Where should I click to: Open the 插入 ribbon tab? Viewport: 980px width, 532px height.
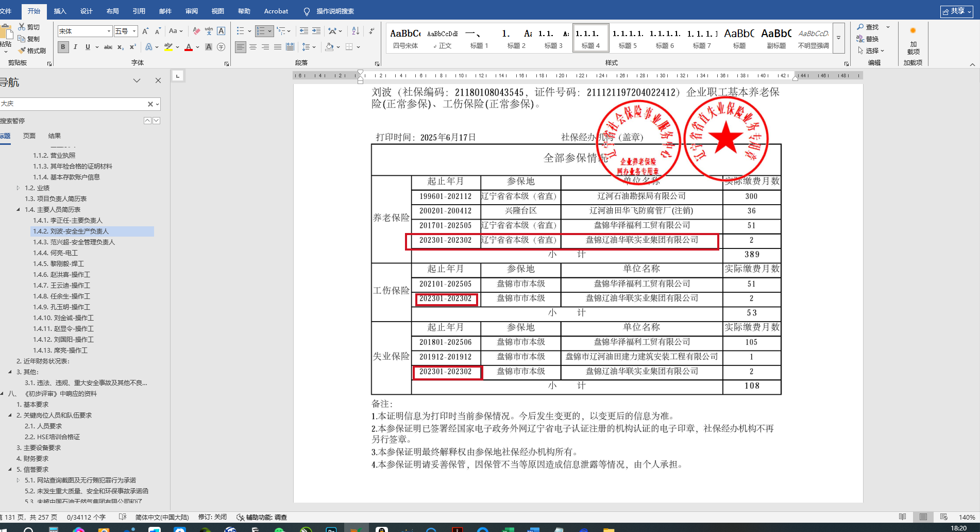(x=60, y=11)
